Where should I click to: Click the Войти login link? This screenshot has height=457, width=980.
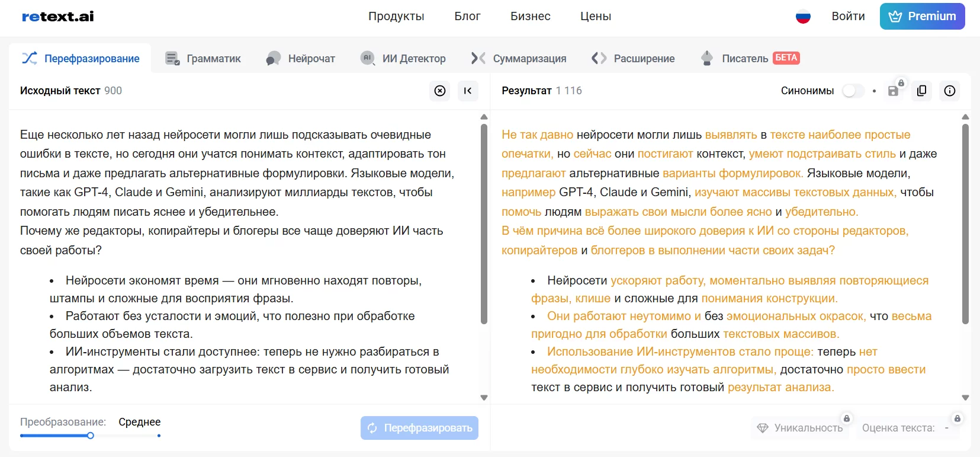pyautogui.click(x=848, y=17)
